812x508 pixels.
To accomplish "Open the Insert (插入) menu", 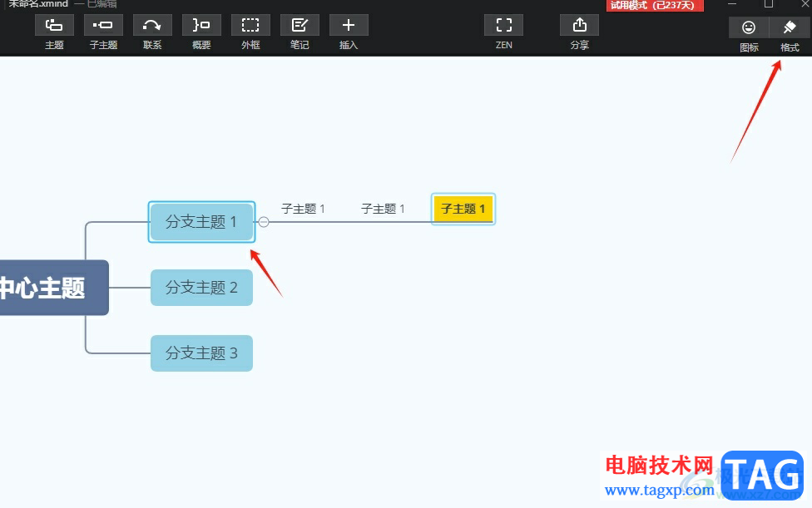I will coord(349,25).
